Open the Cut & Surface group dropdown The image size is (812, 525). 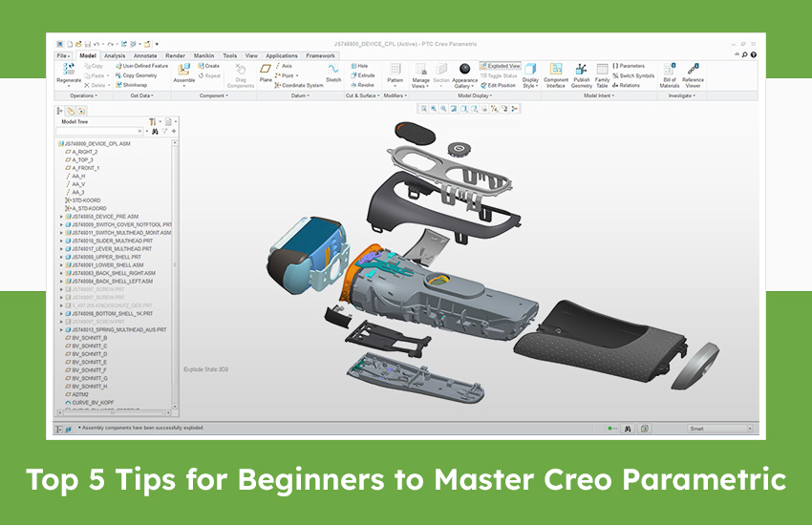click(363, 95)
